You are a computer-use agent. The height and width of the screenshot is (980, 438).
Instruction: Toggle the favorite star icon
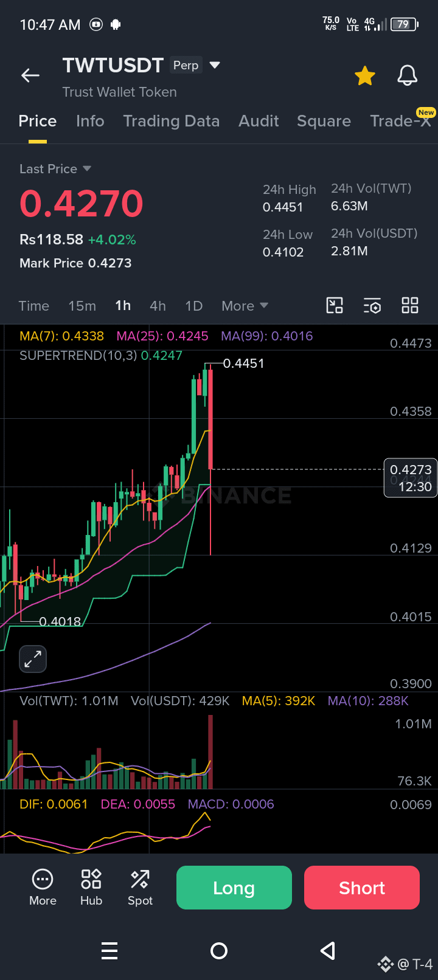click(365, 76)
